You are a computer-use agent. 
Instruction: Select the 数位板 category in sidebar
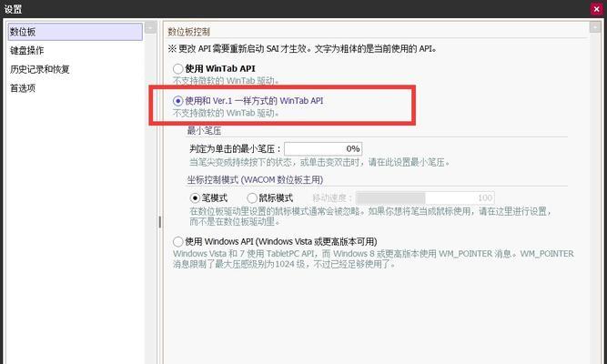coord(76,32)
